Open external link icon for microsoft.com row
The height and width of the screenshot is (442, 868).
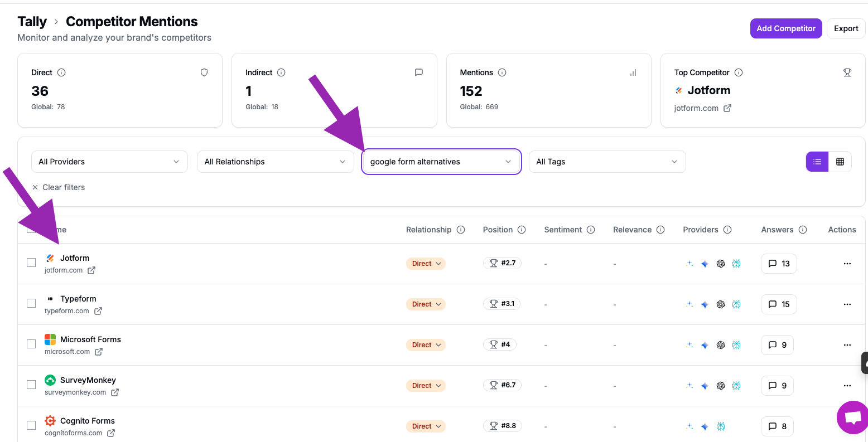(99, 352)
